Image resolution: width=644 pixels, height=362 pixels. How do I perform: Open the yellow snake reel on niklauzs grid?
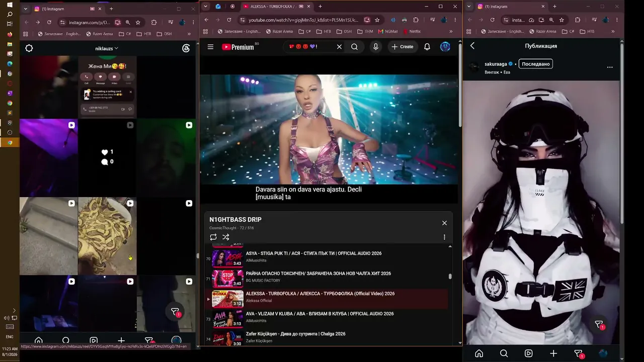[x=107, y=236]
